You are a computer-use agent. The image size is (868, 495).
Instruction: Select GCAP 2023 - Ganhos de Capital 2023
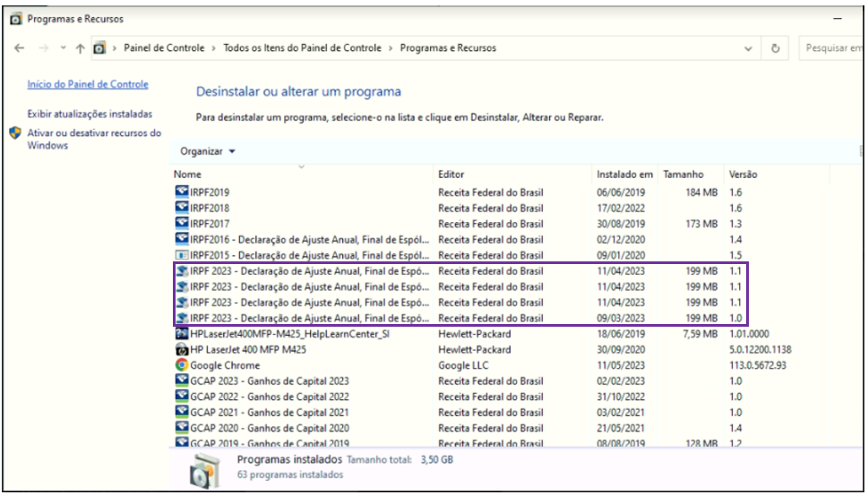point(270,380)
